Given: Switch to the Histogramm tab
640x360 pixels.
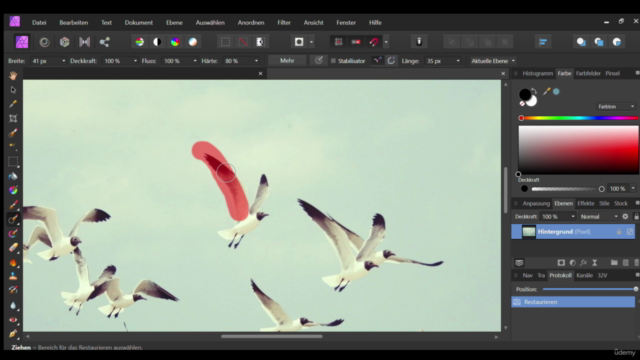Looking at the screenshot, I should [x=538, y=73].
